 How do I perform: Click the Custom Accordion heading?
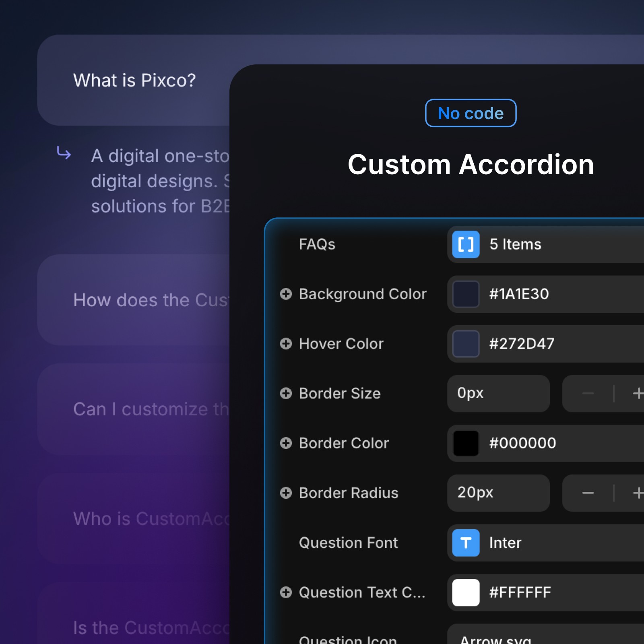[471, 165]
